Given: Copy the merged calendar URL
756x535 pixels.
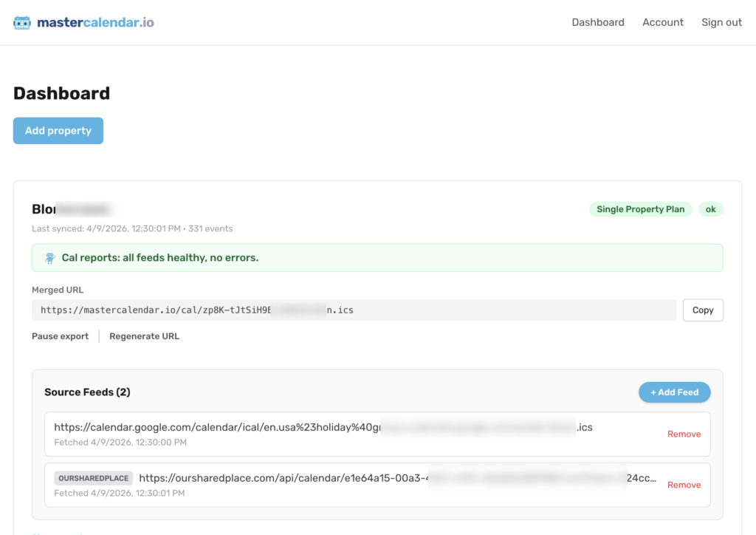Looking at the screenshot, I should [702, 310].
